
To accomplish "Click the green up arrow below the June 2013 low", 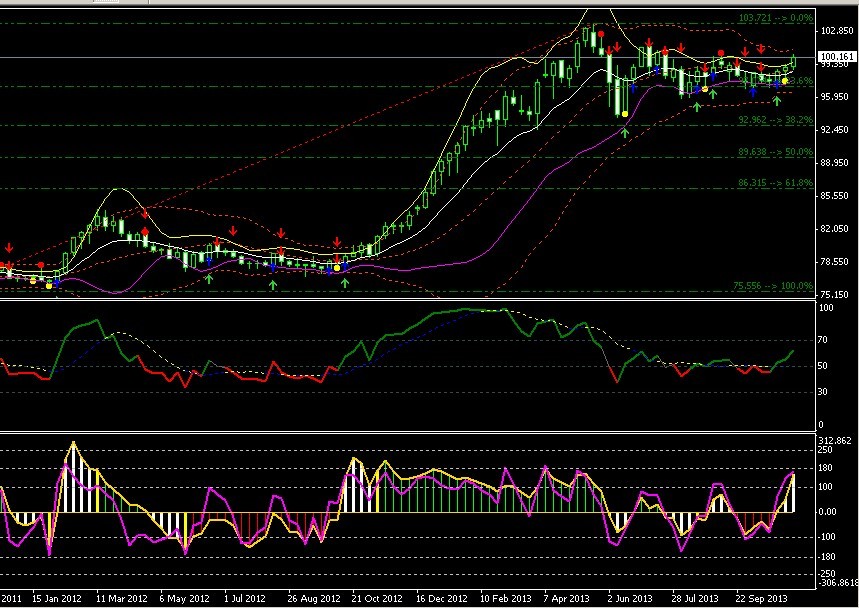I will click(626, 131).
